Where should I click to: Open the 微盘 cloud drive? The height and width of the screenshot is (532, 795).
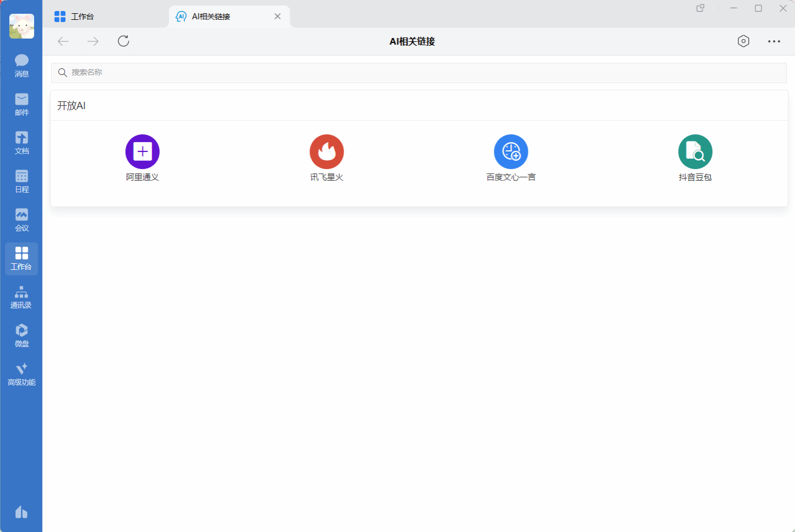[x=21, y=335]
